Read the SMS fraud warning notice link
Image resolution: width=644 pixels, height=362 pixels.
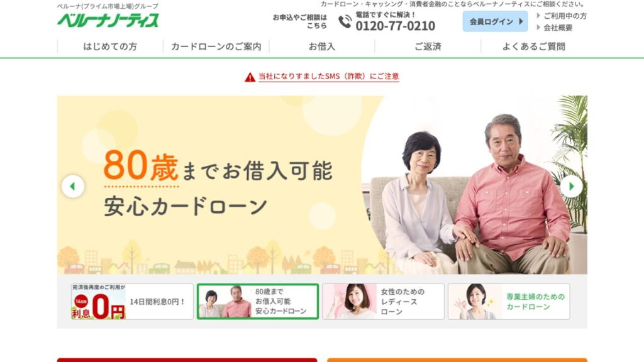click(x=328, y=76)
